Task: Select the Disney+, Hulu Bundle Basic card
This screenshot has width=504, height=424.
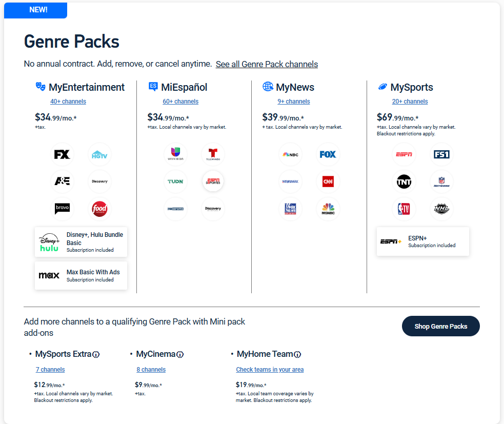Action: pos(81,242)
